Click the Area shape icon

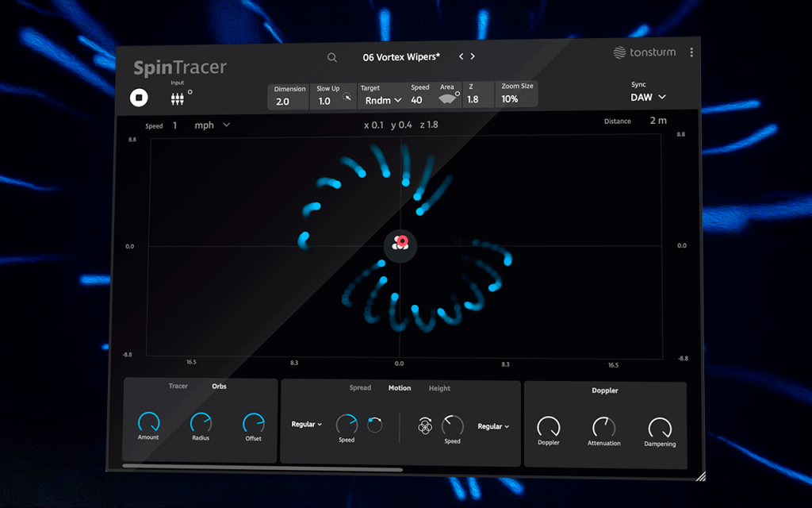pos(447,99)
